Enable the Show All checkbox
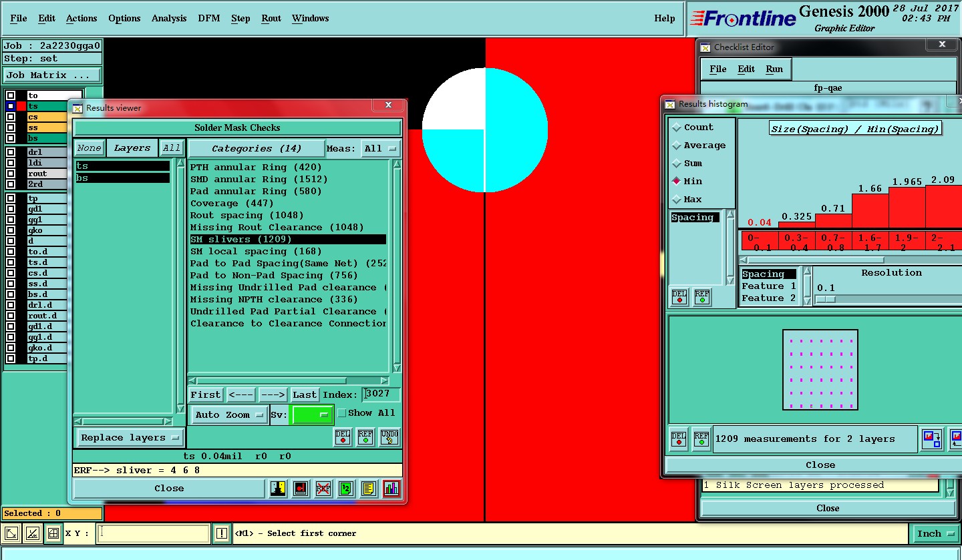 (342, 413)
